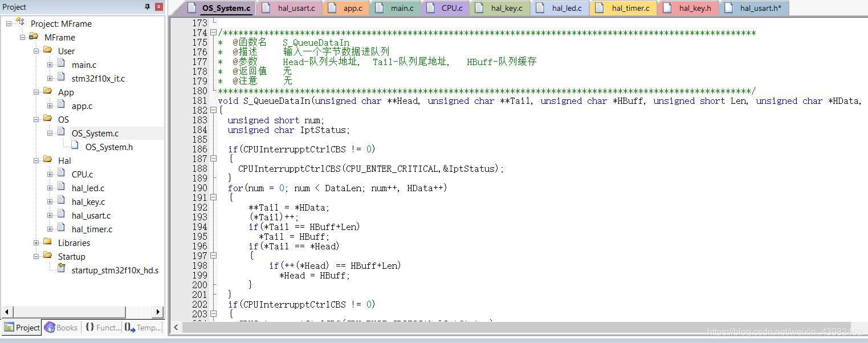
Task: Collapse code fold at line 197
Action: tap(213, 256)
